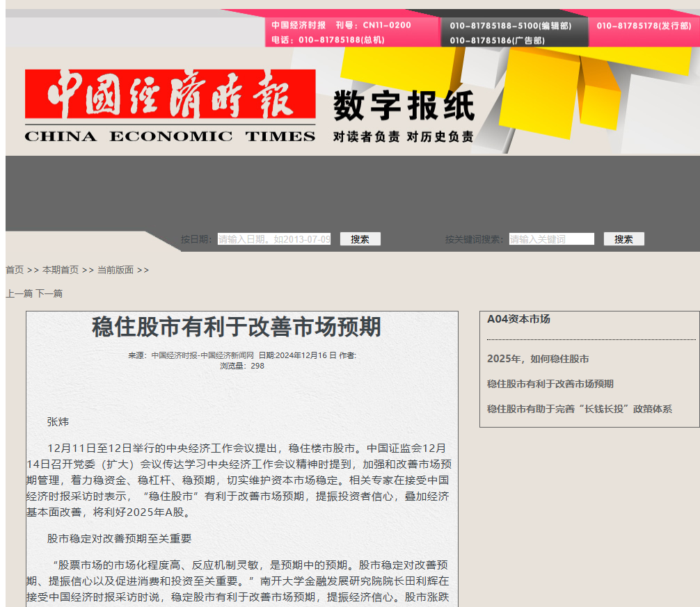Viewport: 700px width, 607px height.
Task: Focus the keyword search input field
Action: (551, 239)
